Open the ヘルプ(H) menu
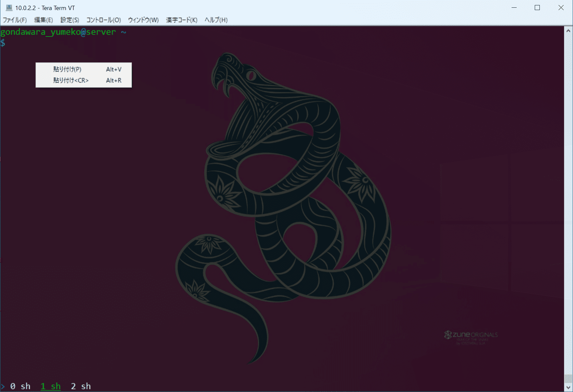Viewport: 573px width, 392px height. click(x=216, y=20)
